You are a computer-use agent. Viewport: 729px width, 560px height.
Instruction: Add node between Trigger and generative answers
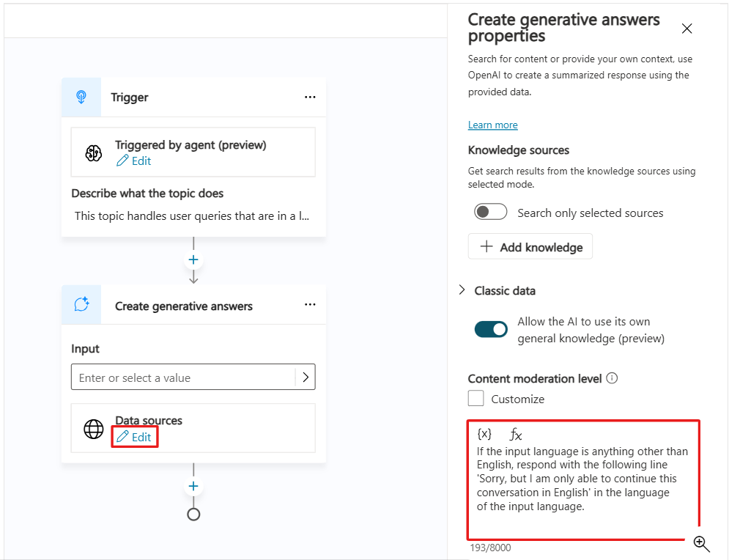point(193,259)
